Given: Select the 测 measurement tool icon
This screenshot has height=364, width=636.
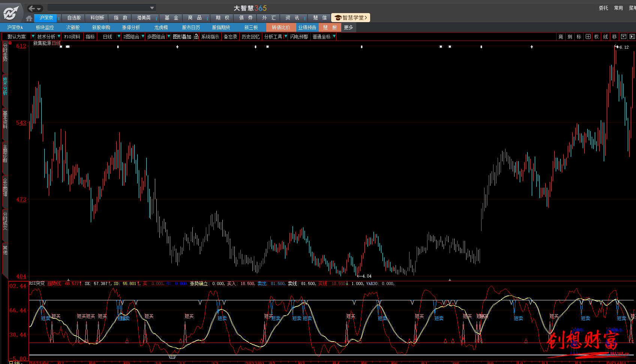Looking at the screenshot, I should pyautogui.click(x=570, y=37).
